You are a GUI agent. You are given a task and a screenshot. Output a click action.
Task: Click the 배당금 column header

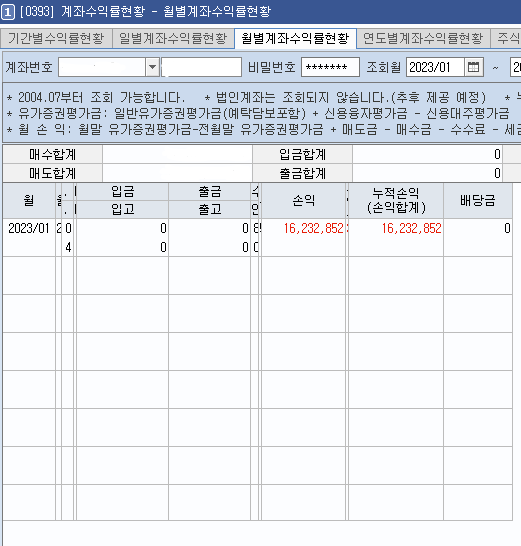478,201
